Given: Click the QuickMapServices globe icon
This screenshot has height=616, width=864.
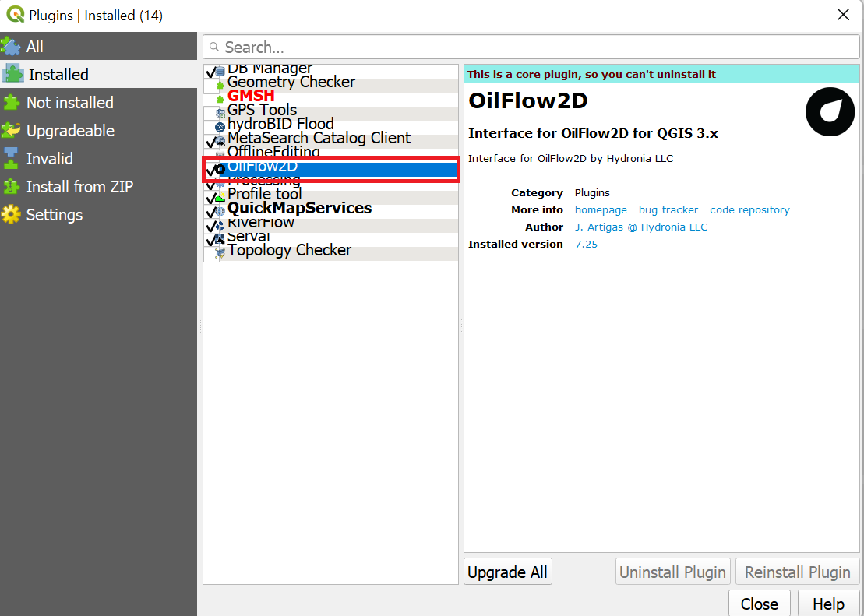Looking at the screenshot, I should [x=220, y=211].
